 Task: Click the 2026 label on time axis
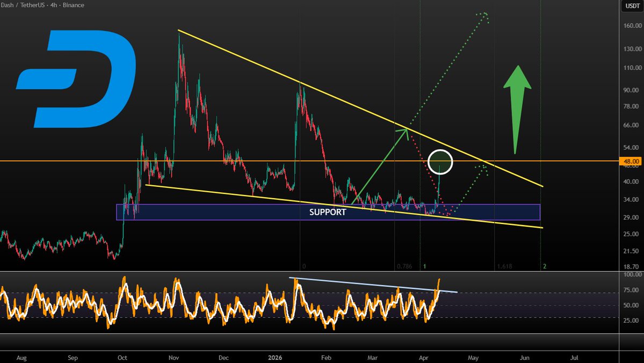[275, 358]
